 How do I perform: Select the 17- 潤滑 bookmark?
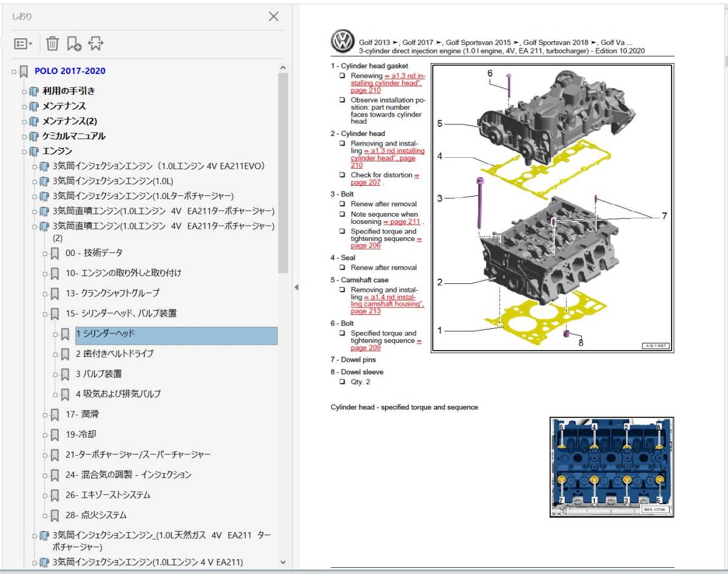coord(82,414)
